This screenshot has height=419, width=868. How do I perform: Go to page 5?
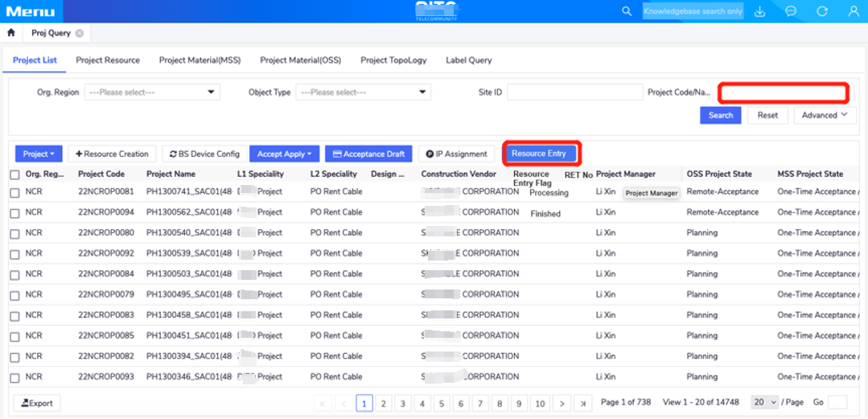pyautogui.click(x=441, y=404)
